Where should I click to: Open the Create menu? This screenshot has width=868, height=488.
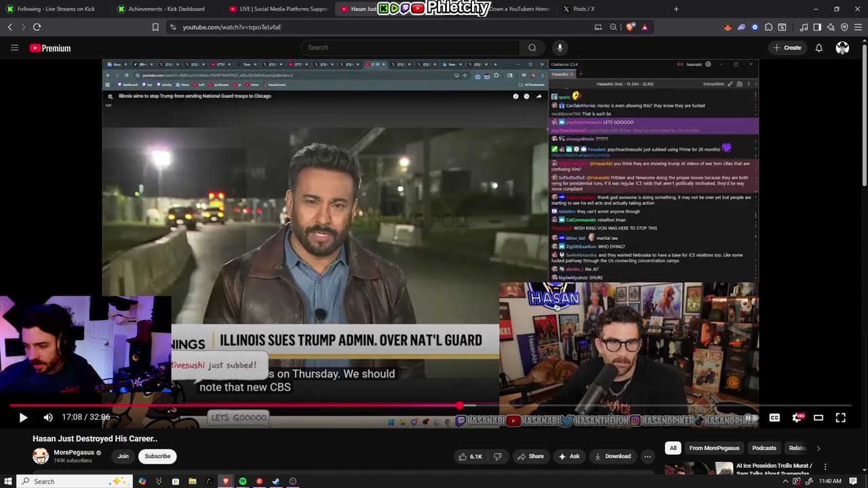[787, 47]
